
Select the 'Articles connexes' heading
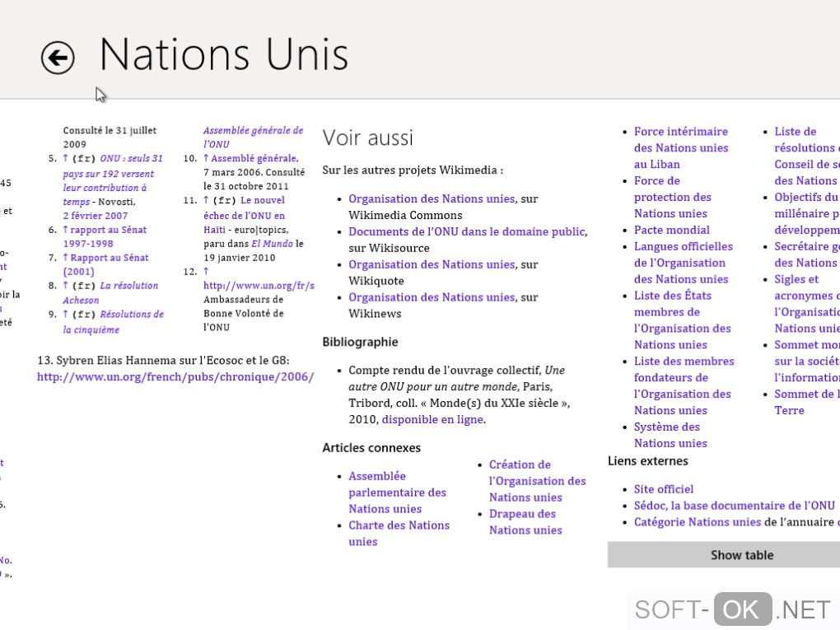(x=371, y=447)
